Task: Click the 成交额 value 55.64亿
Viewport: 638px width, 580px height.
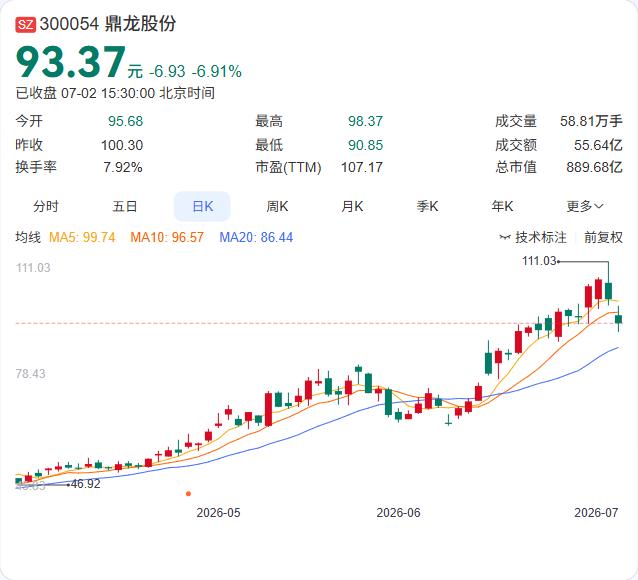Action: (598, 145)
